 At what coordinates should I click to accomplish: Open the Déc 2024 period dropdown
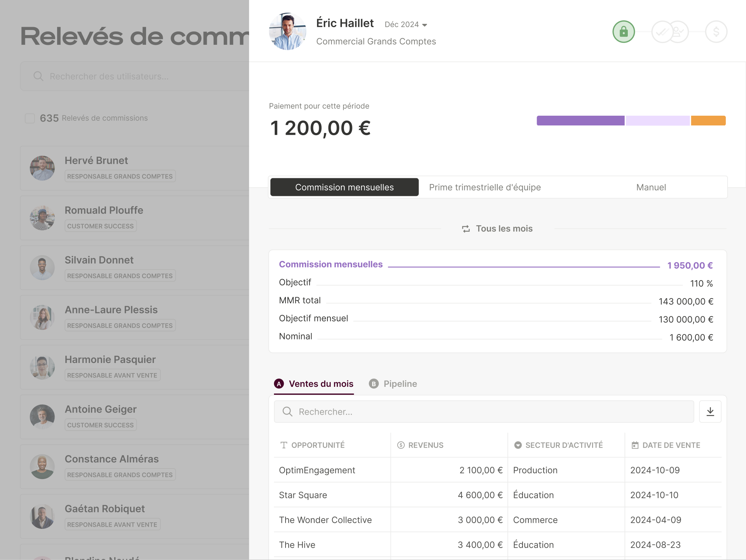[x=405, y=24]
